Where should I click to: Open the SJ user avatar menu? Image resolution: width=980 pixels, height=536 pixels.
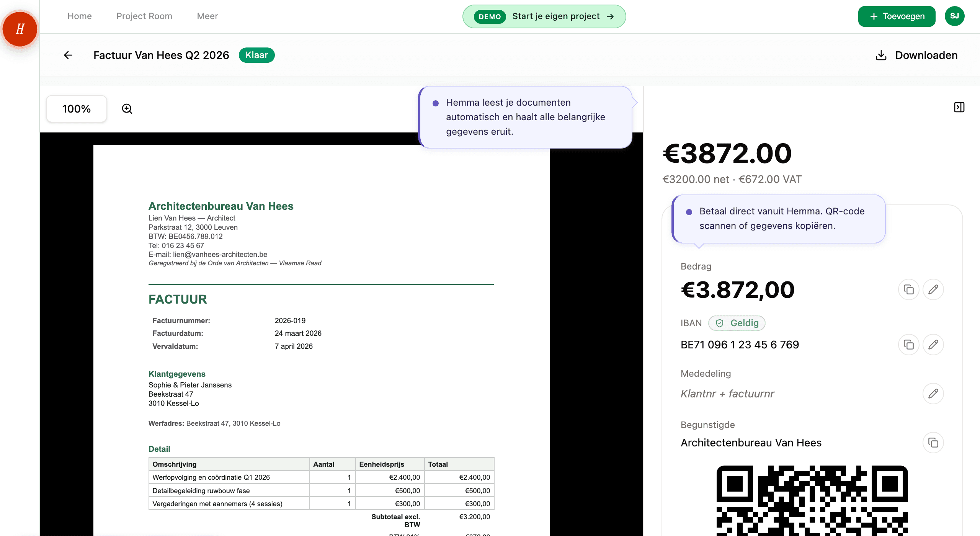point(954,16)
